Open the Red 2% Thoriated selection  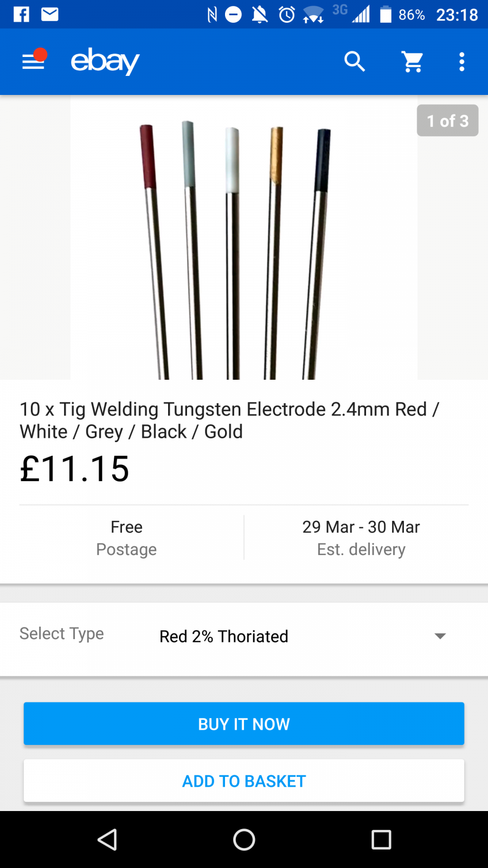[223, 636]
